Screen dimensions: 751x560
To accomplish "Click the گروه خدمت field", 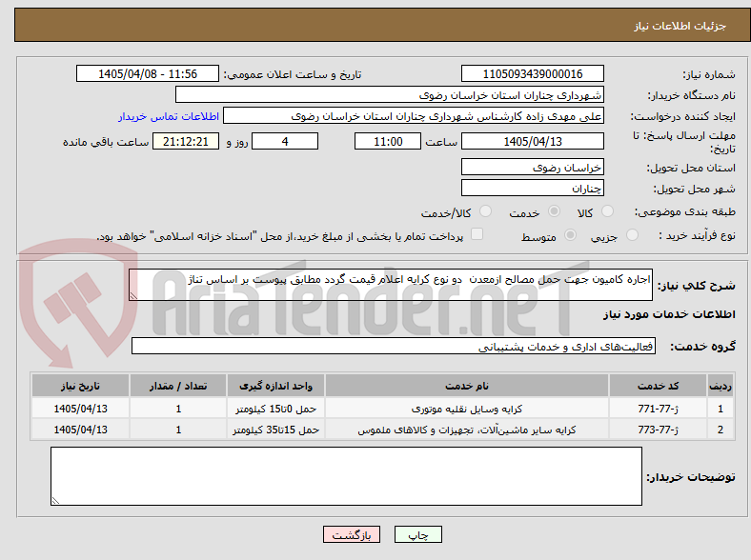I will 394,346.
